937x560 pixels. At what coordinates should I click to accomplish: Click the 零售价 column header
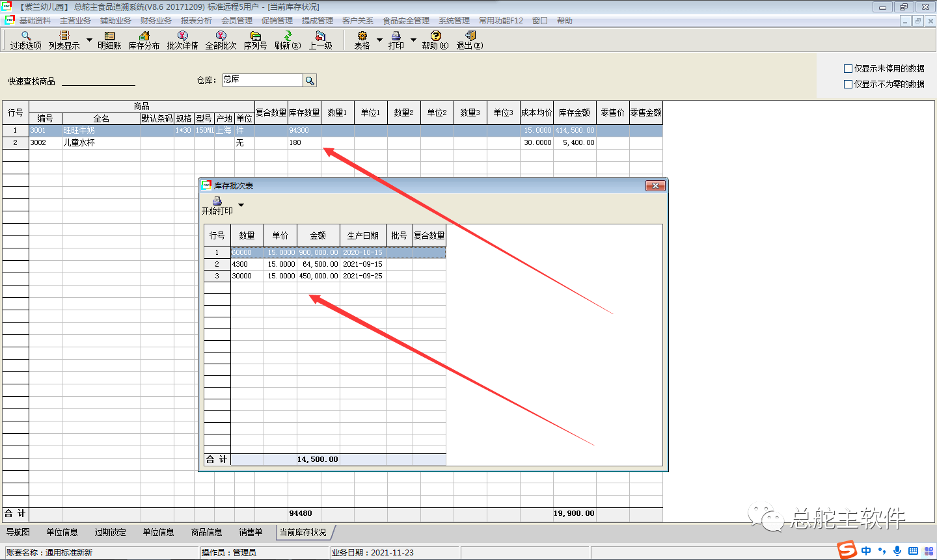tap(612, 113)
